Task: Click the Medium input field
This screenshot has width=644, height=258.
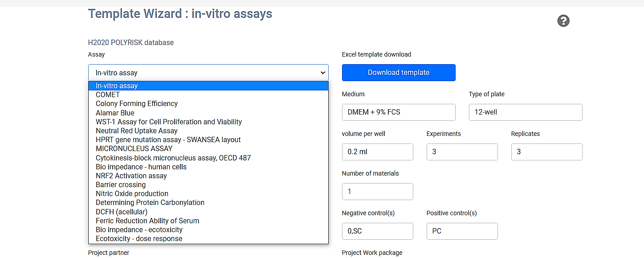Action: pos(398,112)
